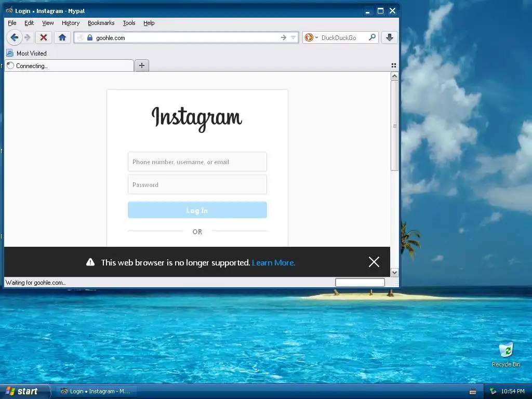The width and height of the screenshot is (532, 399).
Task: Open the address bar history dropdown
Action: pyautogui.click(x=293, y=37)
